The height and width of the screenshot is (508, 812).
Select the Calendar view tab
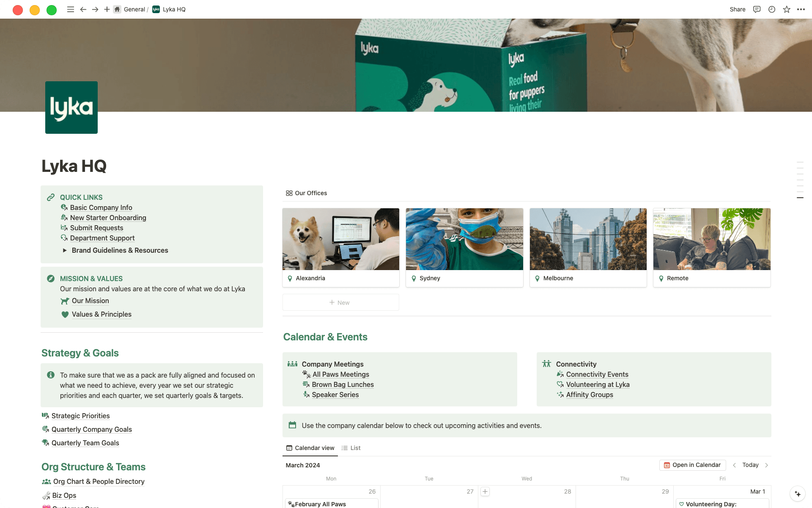310,448
